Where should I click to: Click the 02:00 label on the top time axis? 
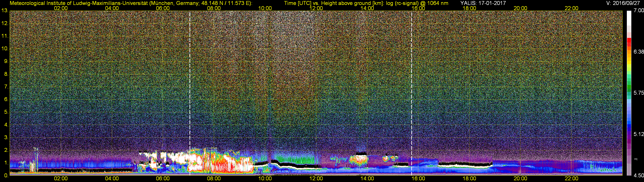point(61,8)
